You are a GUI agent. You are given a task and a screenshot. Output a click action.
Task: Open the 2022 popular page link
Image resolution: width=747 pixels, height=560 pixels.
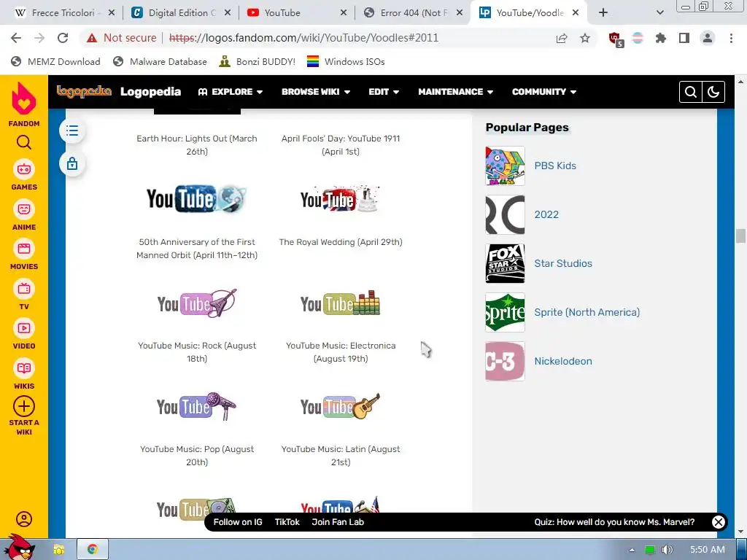pyautogui.click(x=546, y=215)
